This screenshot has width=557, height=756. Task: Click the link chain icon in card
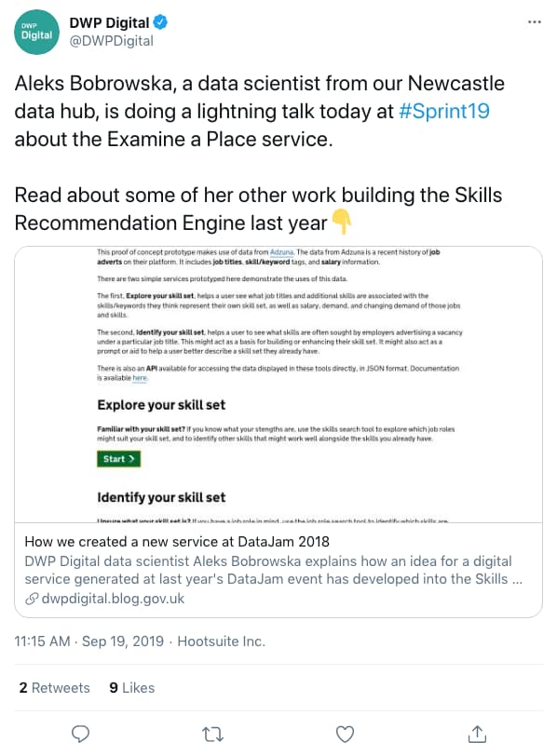32,599
